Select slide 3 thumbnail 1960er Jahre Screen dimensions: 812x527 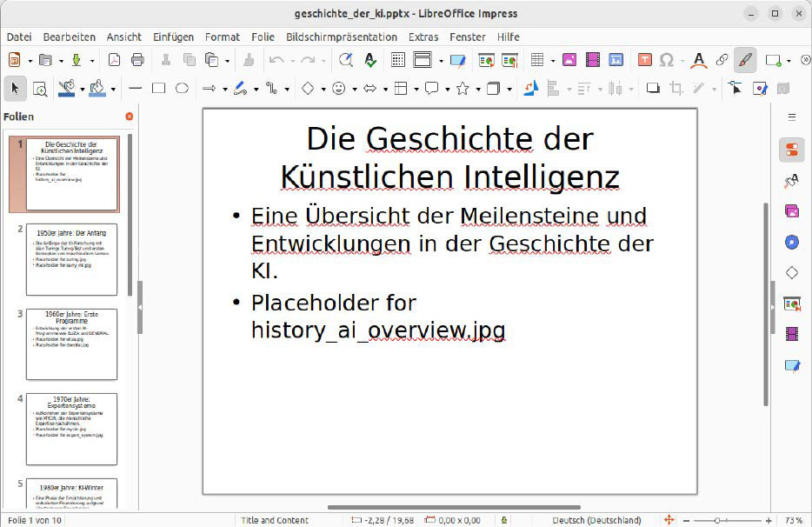71,344
